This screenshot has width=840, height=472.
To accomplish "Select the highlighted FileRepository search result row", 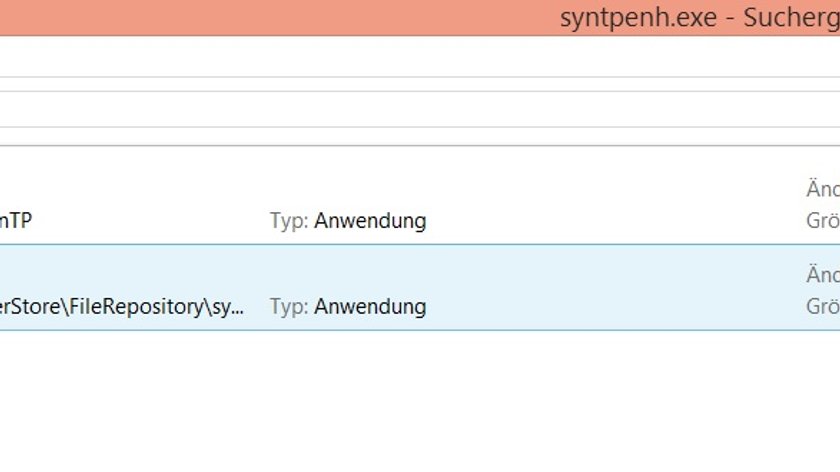I will [420, 288].
